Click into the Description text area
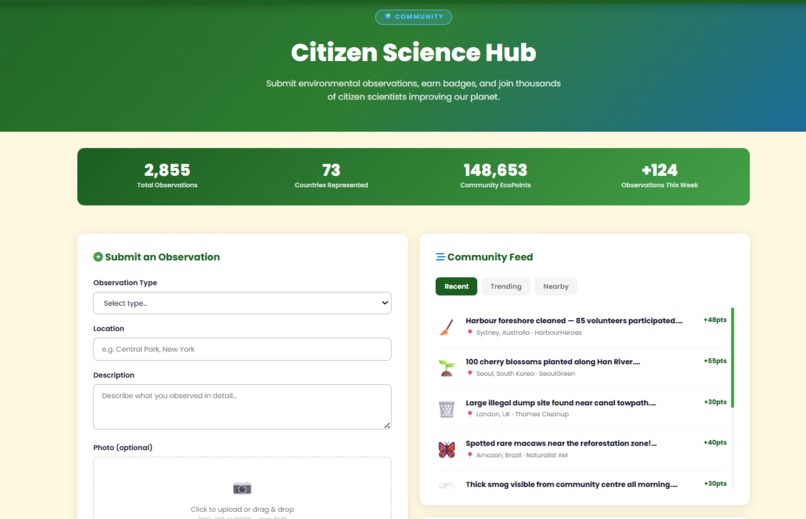This screenshot has height=519, width=806. tap(242, 407)
